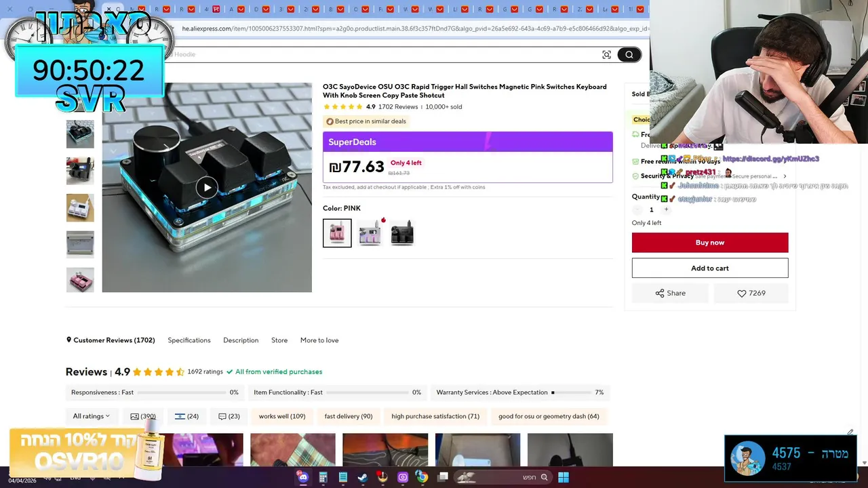Screen dimensions: 868x488
Task: Click the ₪77.63 price
Action: pos(357,167)
